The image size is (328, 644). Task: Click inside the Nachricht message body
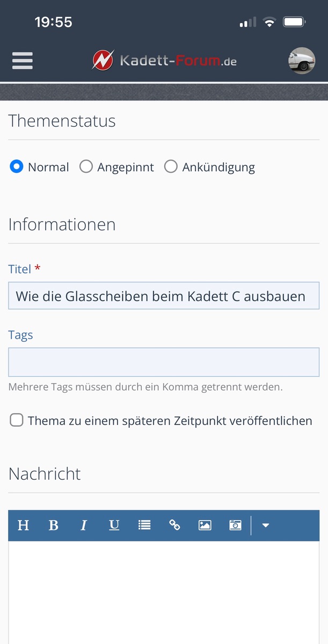point(164,590)
